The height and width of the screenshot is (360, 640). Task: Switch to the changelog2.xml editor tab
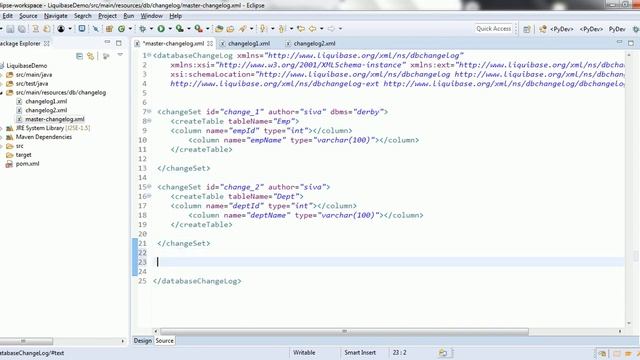tap(314, 43)
